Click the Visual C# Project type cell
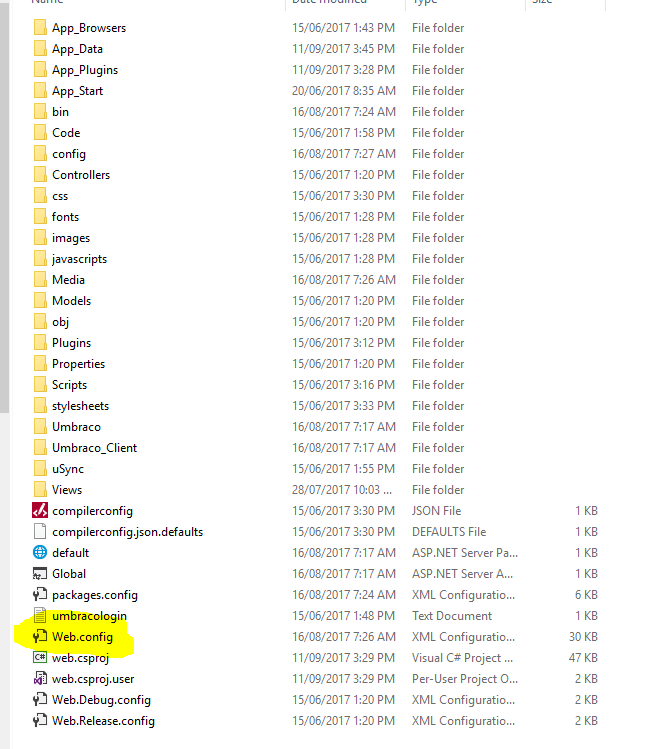 [463, 658]
